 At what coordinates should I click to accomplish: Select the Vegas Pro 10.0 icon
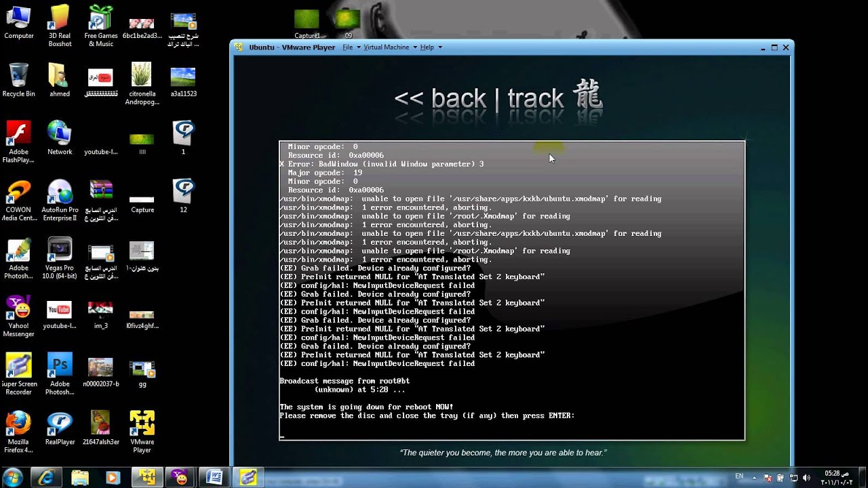(x=60, y=259)
